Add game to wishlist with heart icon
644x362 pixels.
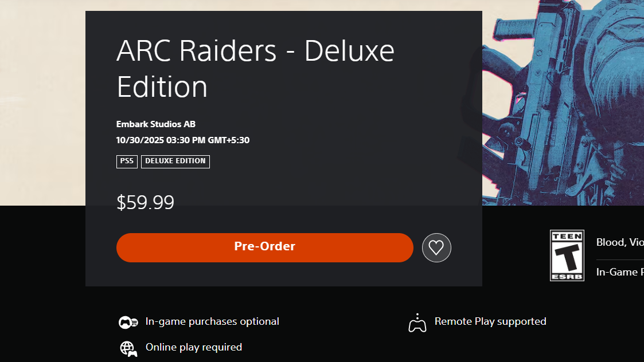click(436, 247)
